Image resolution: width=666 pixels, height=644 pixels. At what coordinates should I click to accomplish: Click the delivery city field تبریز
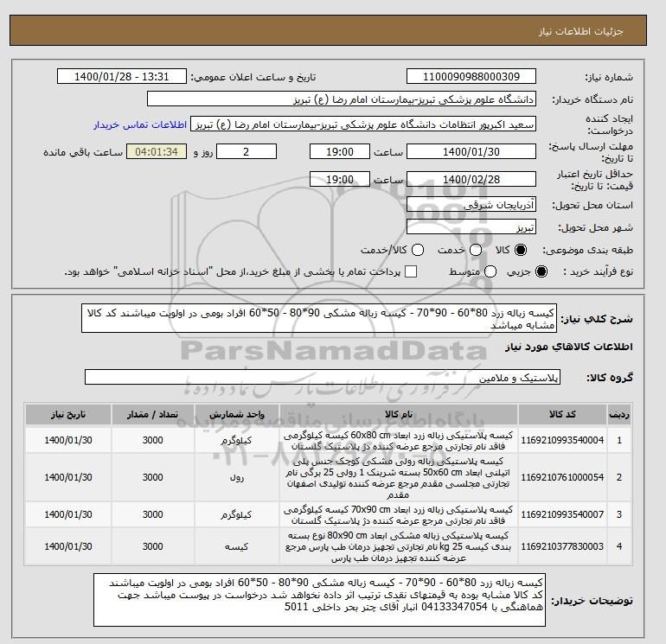(x=471, y=227)
